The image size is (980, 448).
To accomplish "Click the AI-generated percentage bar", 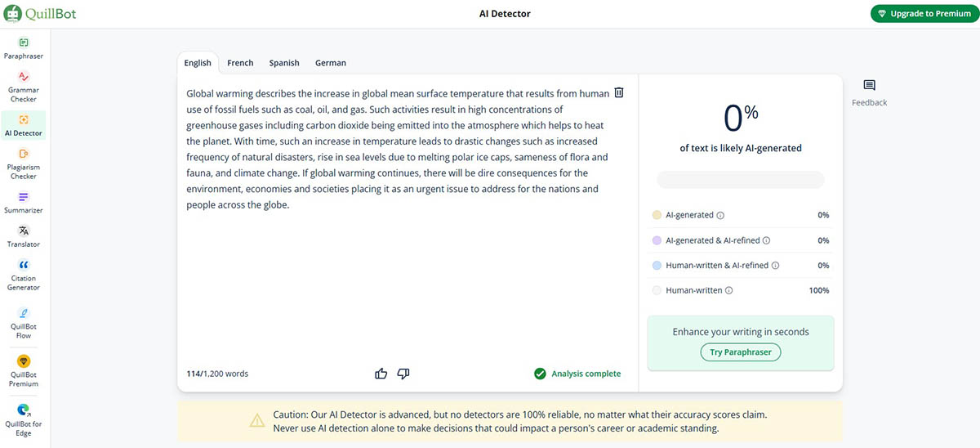I will point(741,180).
